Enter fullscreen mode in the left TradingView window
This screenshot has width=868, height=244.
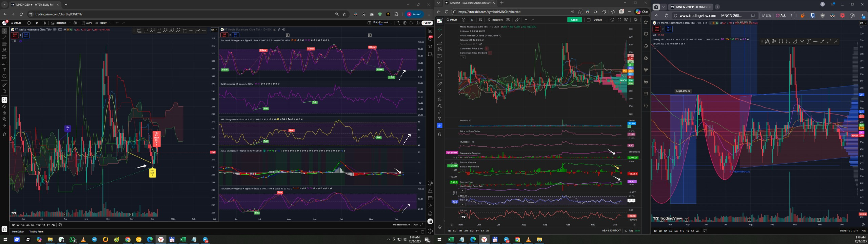411,23
